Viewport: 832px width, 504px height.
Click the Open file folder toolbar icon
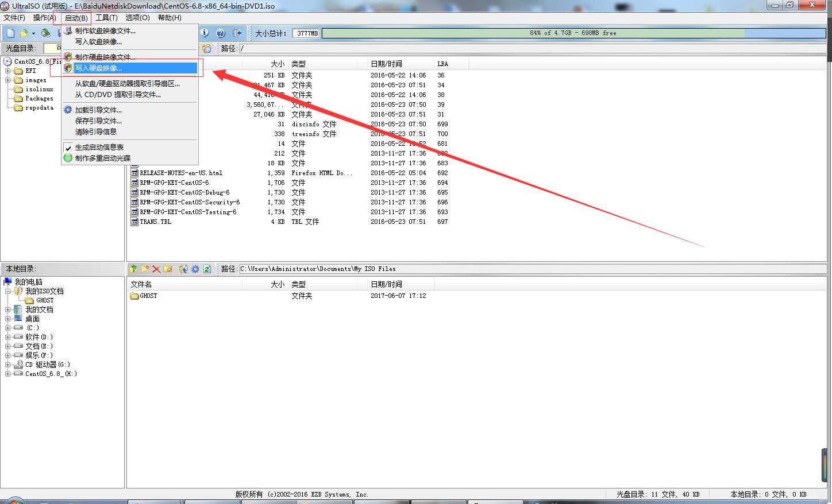click(x=24, y=33)
